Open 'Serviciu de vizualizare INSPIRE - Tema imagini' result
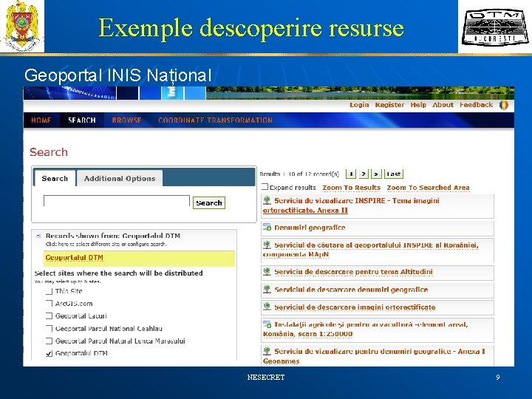532x399 pixels. click(351, 205)
